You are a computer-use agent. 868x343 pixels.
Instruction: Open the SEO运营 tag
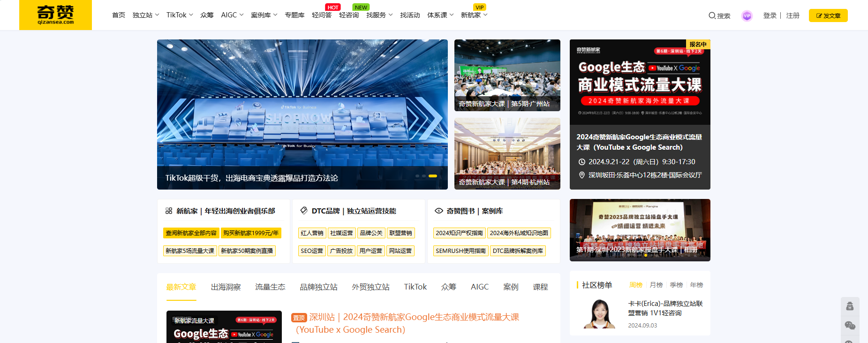pyautogui.click(x=312, y=251)
